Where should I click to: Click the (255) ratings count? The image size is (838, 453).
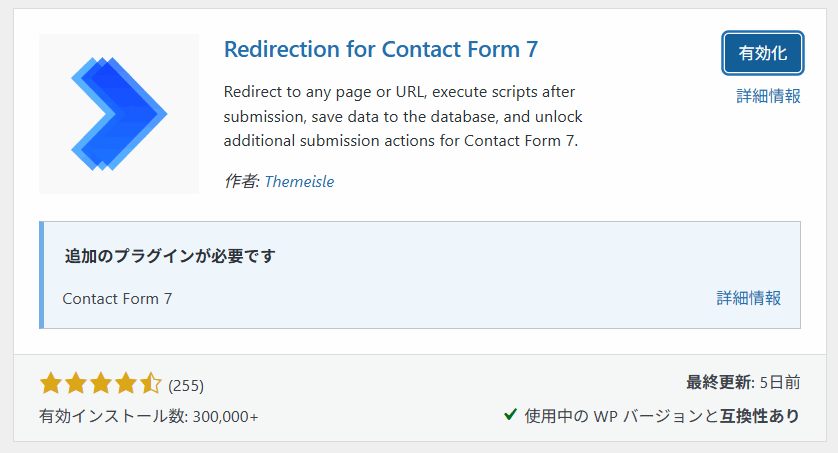pyautogui.click(x=186, y=386)
